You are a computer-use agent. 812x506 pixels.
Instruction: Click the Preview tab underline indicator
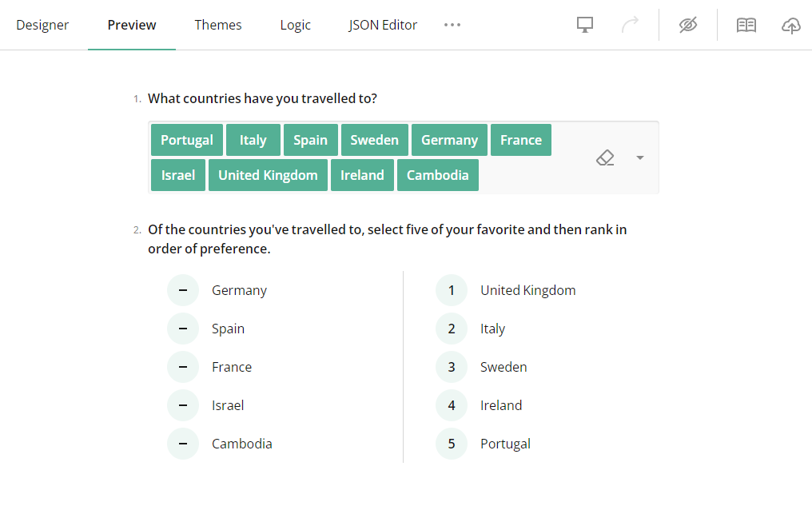click(131, 48)
